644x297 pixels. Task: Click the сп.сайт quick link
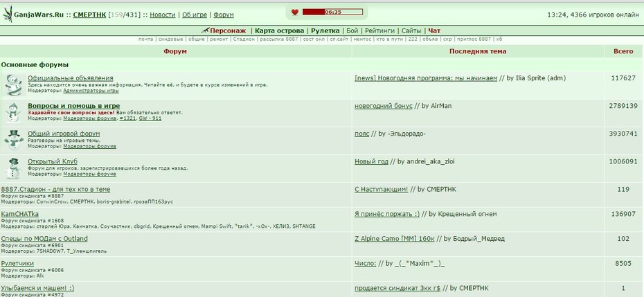(x=340, y=39)
